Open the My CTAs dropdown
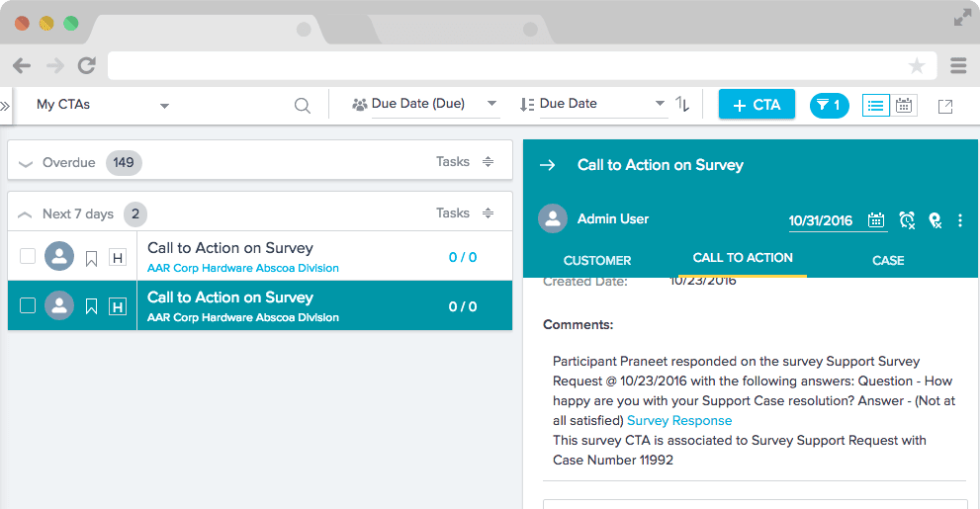 pos(103,105)
